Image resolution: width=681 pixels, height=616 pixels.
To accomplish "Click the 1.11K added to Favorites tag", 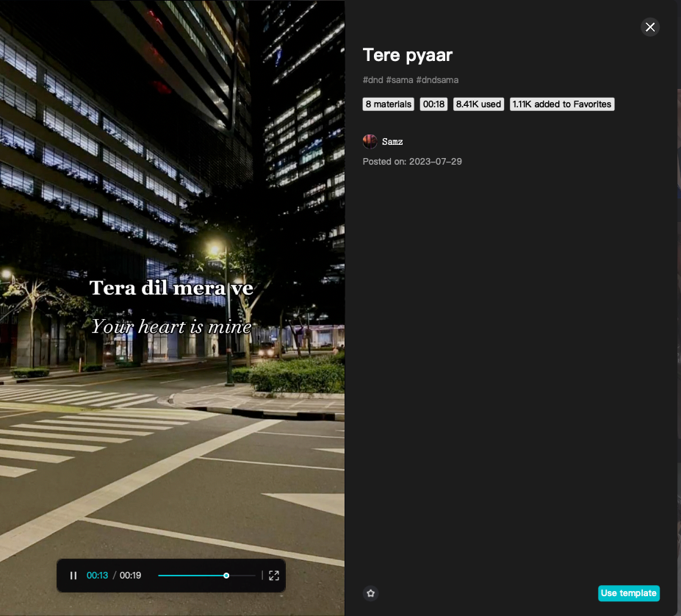I will (561, 104).
